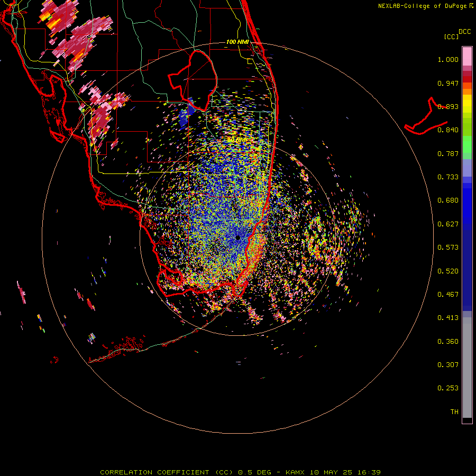Image resolution: width=476 pixels, height=476 pixels.
Task: Select the 0.893 legend value
Action: 448,106
